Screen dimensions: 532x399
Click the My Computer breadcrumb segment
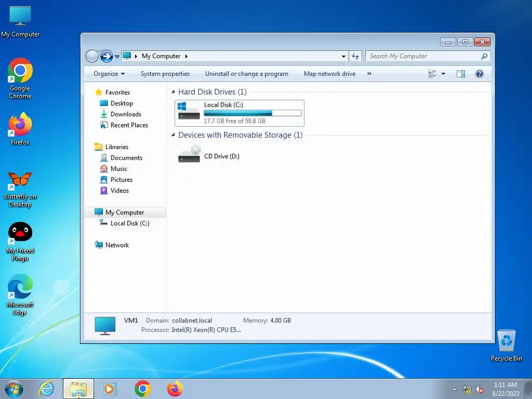coord(161,56)
